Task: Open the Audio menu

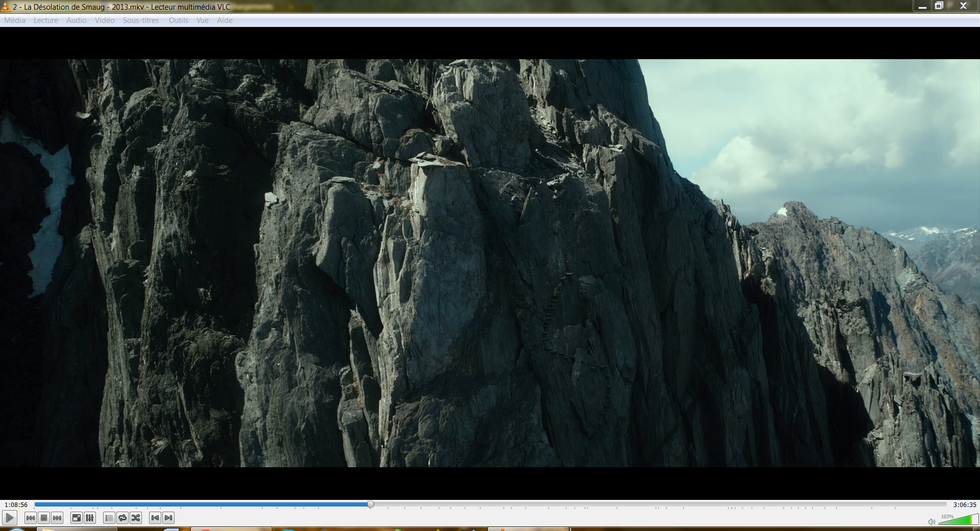Action: coord(77,20)
